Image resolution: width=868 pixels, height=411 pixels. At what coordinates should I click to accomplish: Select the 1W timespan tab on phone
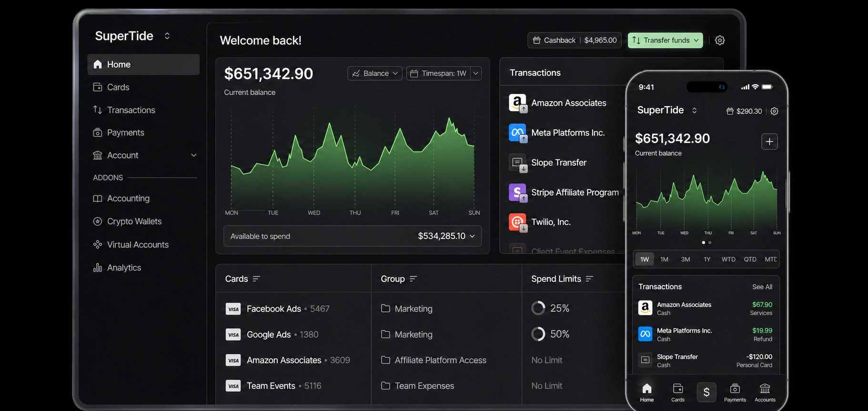point(645,259)
